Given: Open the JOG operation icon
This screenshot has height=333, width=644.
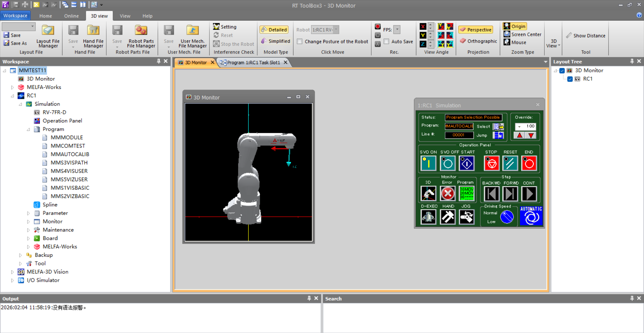Looking at the screenshot, I should (x=467, y=217).
